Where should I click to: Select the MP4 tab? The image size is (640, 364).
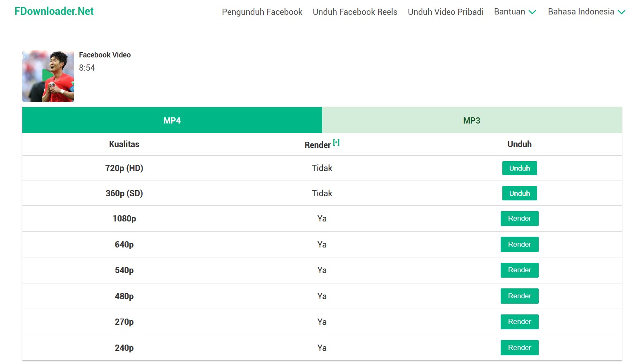click(172, 120)
